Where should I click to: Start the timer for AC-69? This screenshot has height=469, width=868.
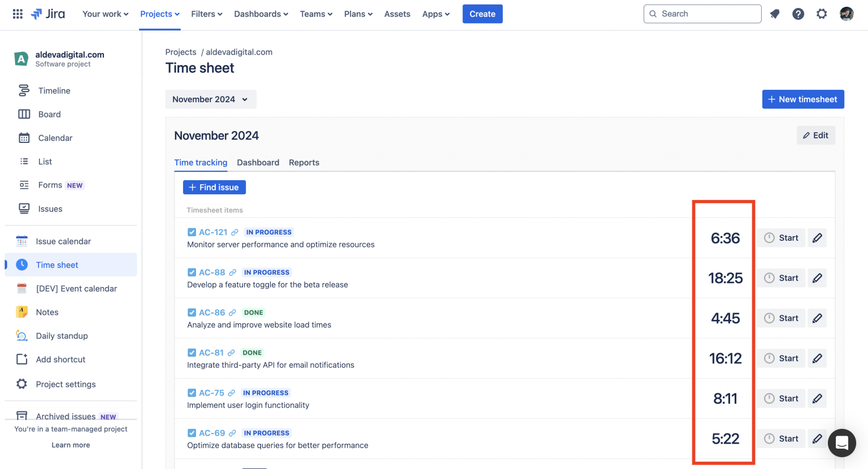pos(782,438)
